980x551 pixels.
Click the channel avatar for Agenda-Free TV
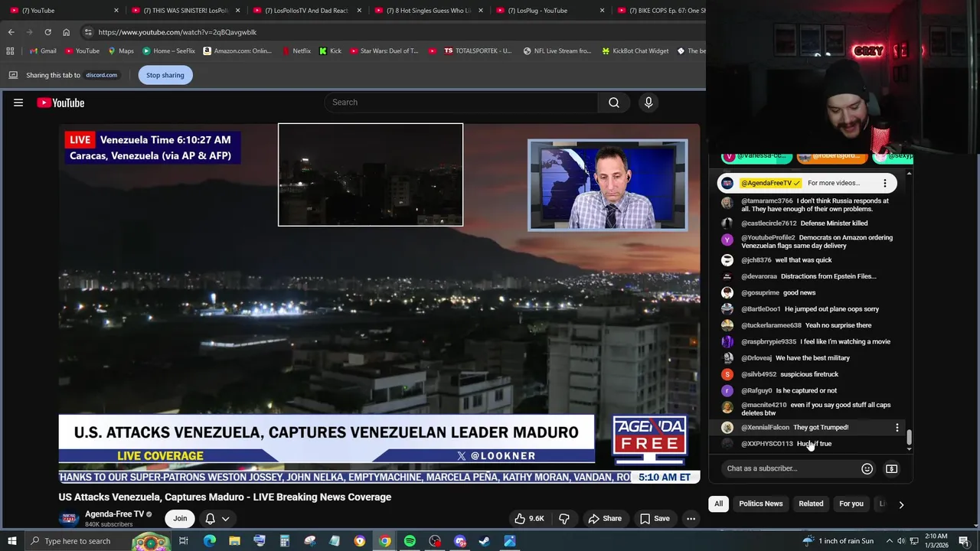68,519
